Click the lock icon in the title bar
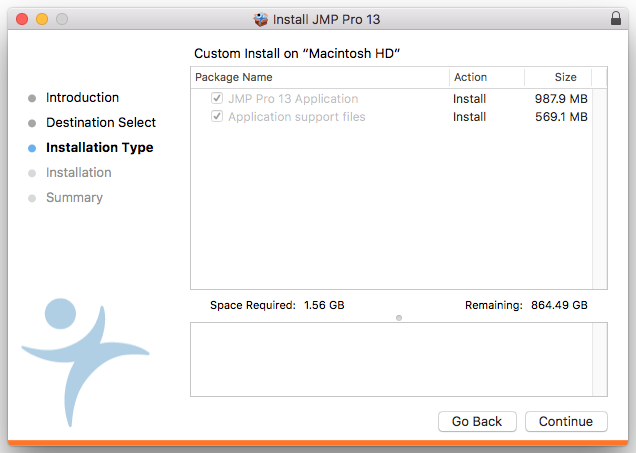 click(x=615, y=19)
